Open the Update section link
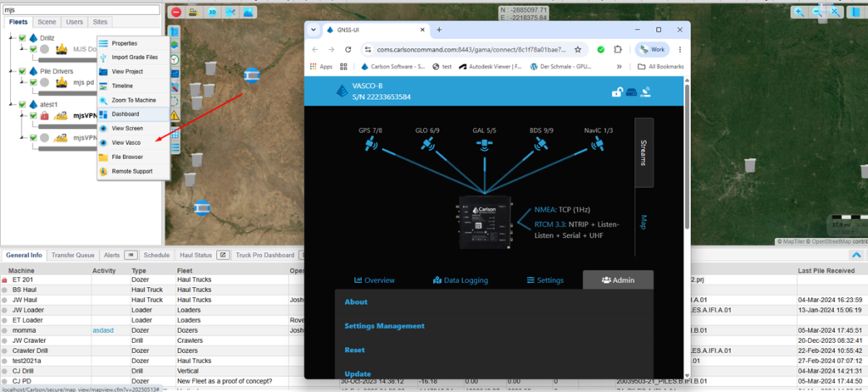The height and width of the screenshot is (392, 868). [358, 373]
